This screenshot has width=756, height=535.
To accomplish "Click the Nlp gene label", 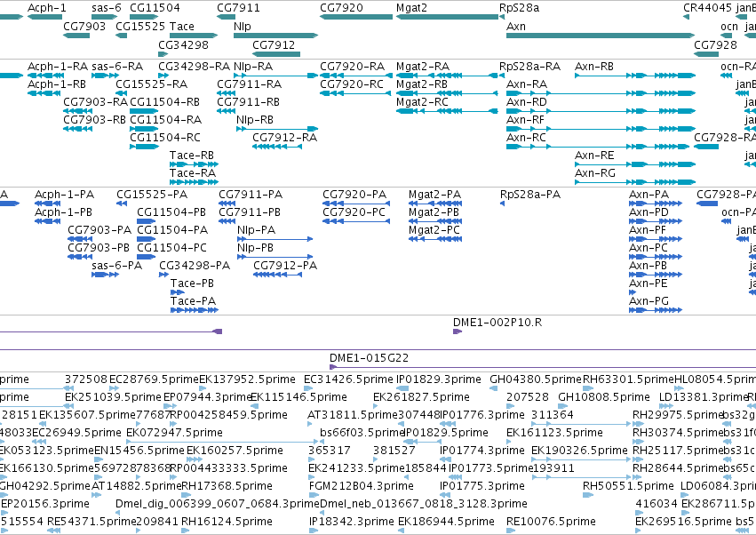I will tap(242, 27).
